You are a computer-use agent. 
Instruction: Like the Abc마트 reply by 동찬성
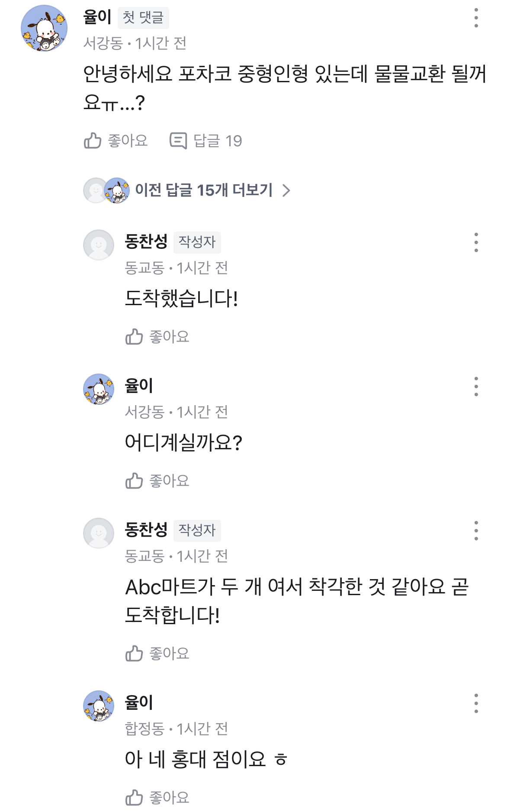(x=157, y=653)
